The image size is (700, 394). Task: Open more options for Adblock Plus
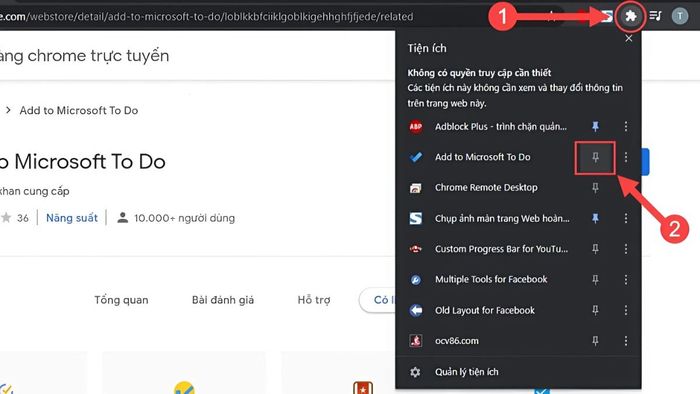tap(626, 127)
